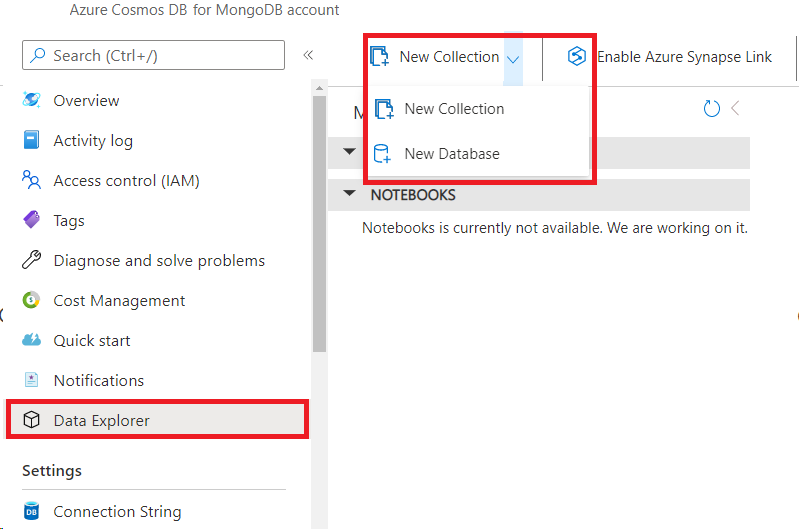Click the purple Tags icon
The width and height of the screenshot is (800, 531).
tap(32, 221)
